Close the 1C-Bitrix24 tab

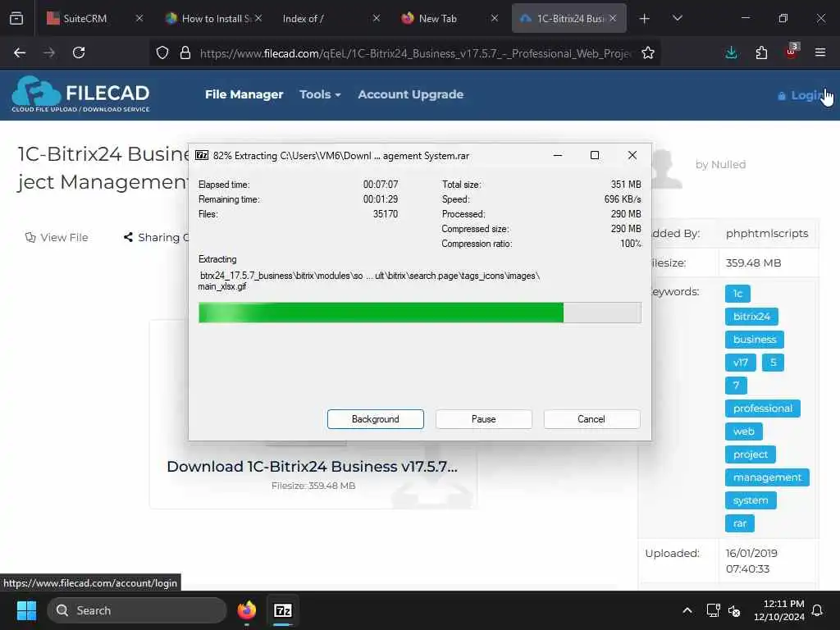[x=613, y=18]
